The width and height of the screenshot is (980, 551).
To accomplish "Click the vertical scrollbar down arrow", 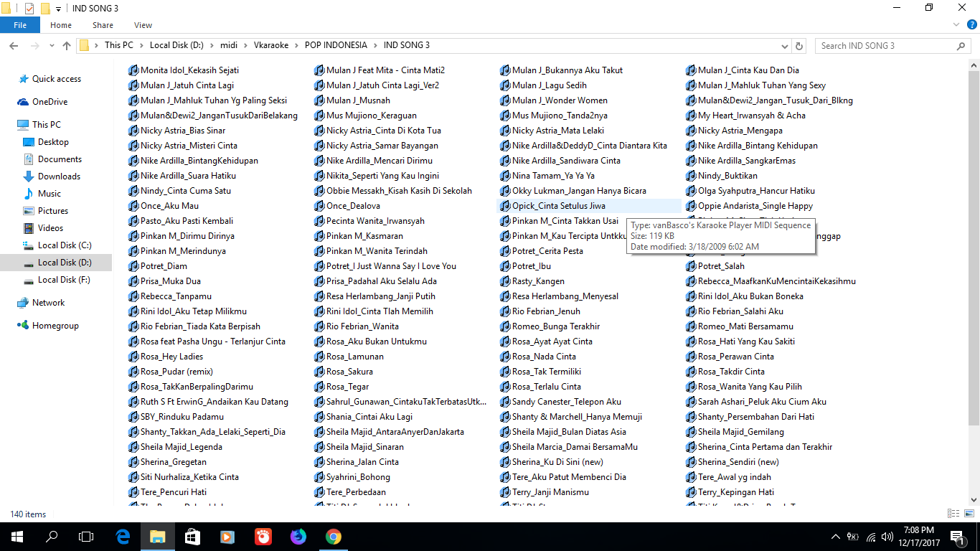I will pyautogui.click(x=974, y=500).
